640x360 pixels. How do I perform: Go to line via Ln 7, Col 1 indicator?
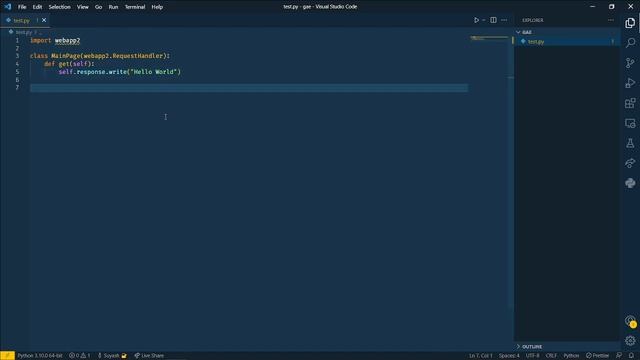(480, 356)
